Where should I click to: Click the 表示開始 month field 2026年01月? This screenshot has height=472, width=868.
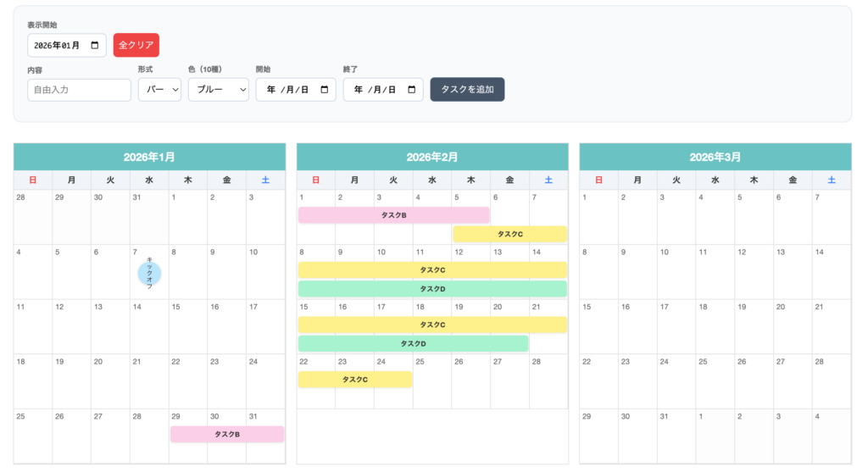coord(58,46)
